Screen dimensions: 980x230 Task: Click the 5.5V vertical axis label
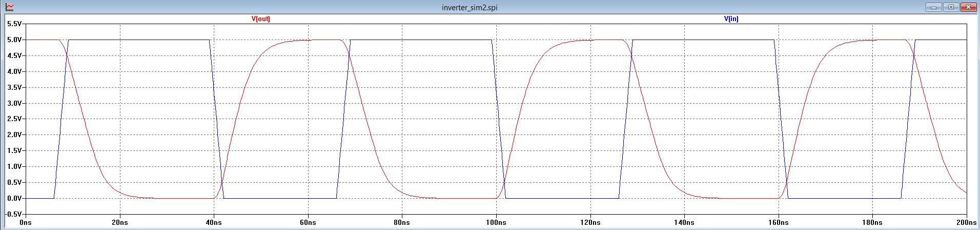click(x=14, y=24)
